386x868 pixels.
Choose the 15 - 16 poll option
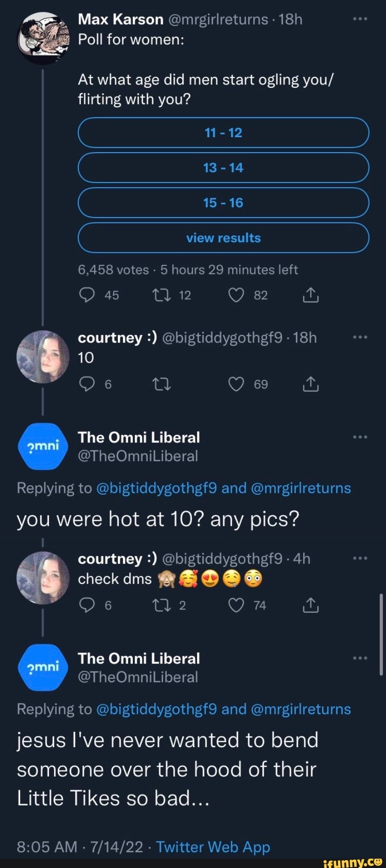pyautogui.click(x=223, y=203)
